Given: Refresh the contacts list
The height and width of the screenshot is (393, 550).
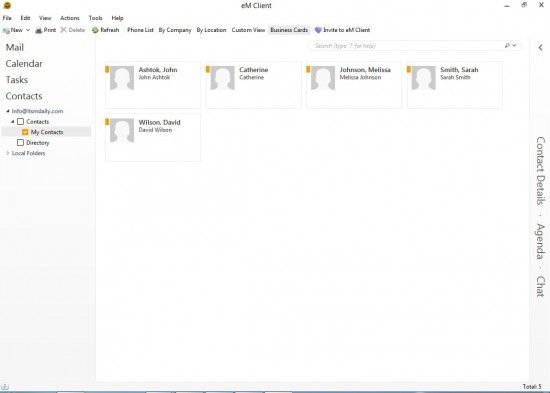Looking at the screenshot, I should [x=105, y=30].
